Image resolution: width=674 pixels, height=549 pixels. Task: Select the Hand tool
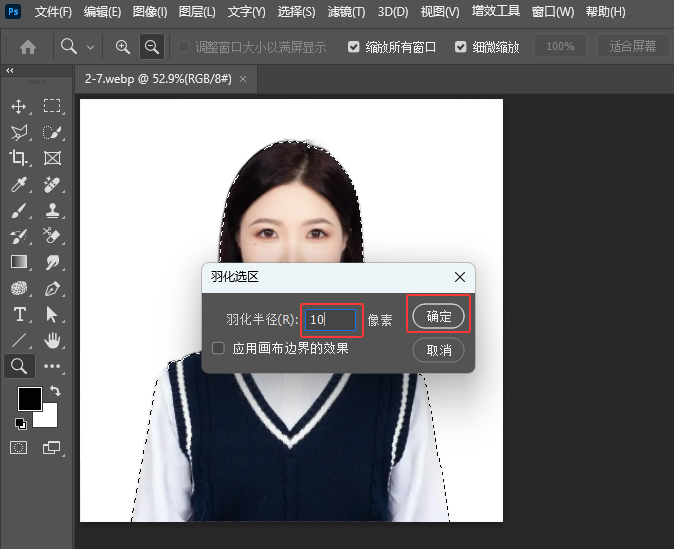(x=52, y=340)
